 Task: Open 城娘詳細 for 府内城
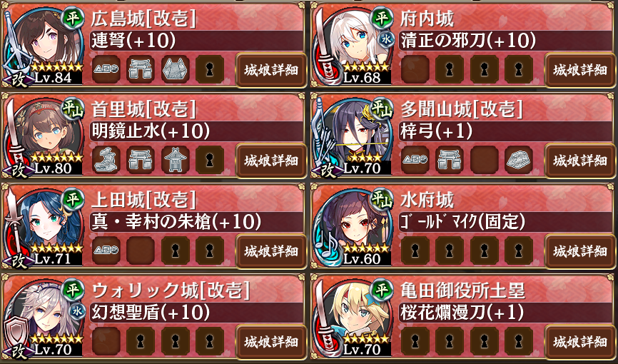579,70
